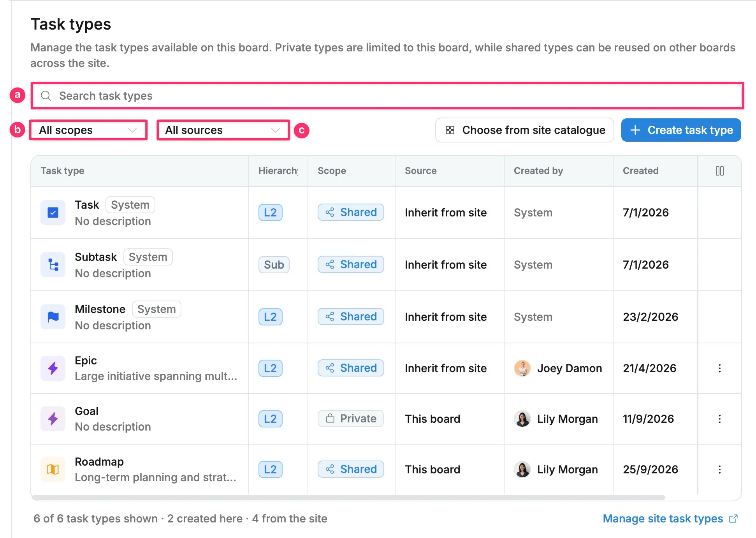The width and height of the screenshot is (756, 538).
Task: Click the Hierarchy column header
Action: coord(278,171)
